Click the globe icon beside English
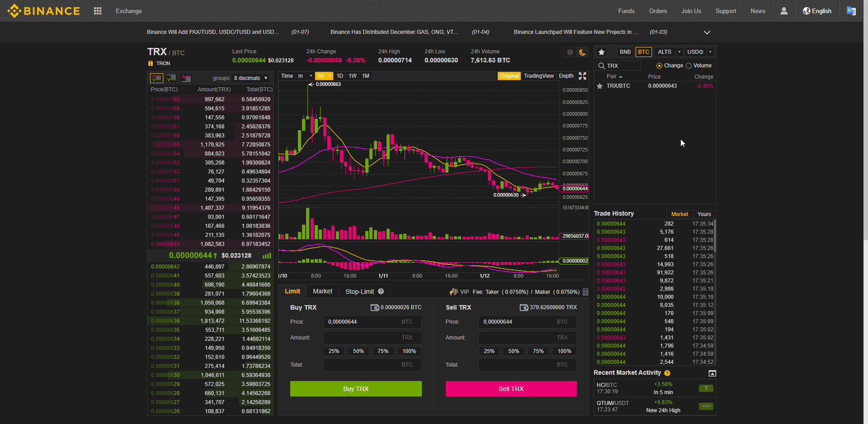This screenshot has height=424, width=868. [x=807, y=11]
